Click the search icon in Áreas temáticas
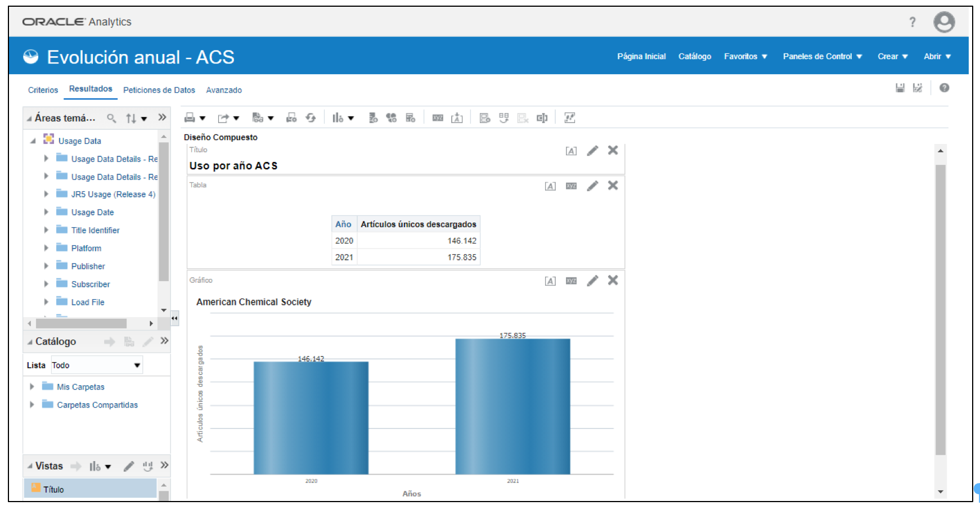 click(x=111, y=118)
